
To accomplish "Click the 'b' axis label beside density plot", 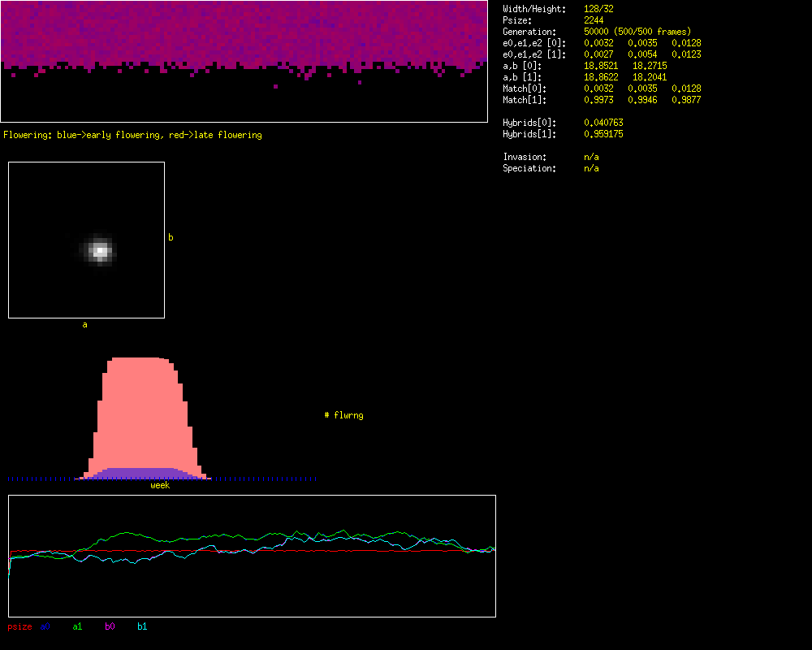I will 171,237.
